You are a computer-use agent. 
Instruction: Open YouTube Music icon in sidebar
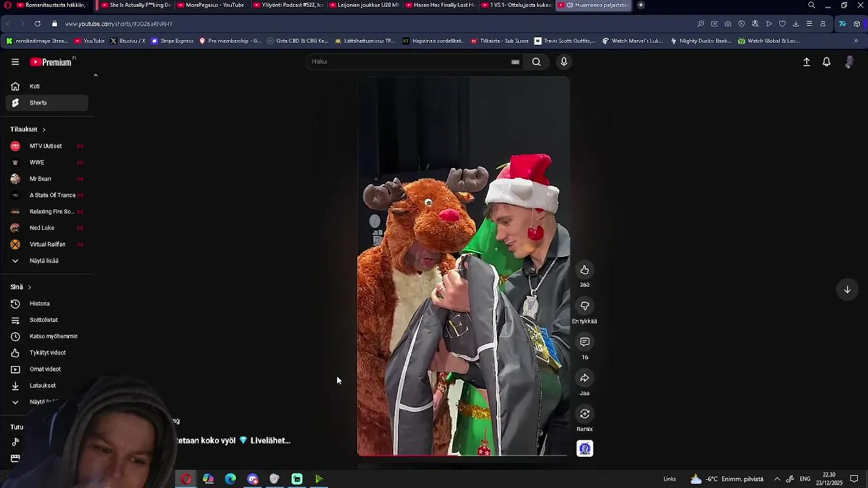(x=15, y=442)
